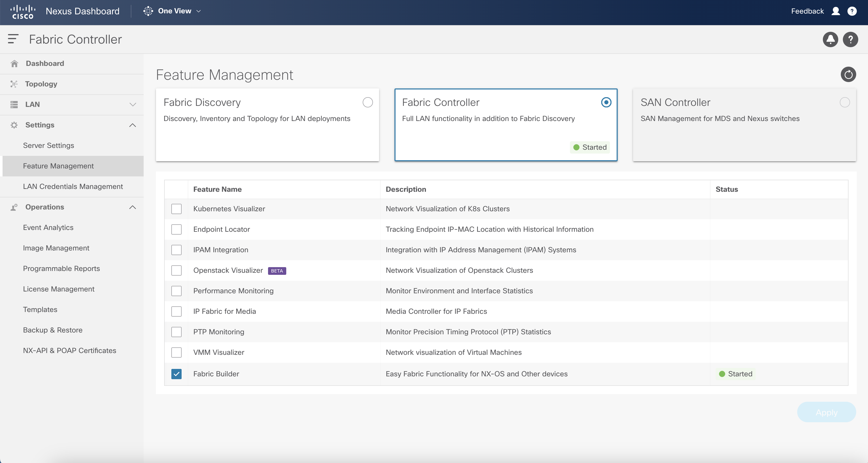Expand the LAN menu chevron
The image size is (868, 463).
coord(133,104)
